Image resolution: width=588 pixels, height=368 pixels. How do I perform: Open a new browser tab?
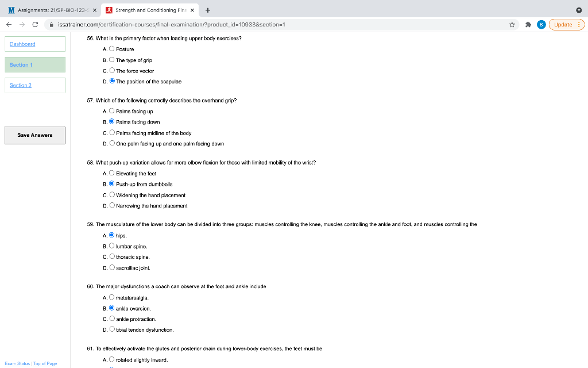pyautogui.click(x=208, y=10)
